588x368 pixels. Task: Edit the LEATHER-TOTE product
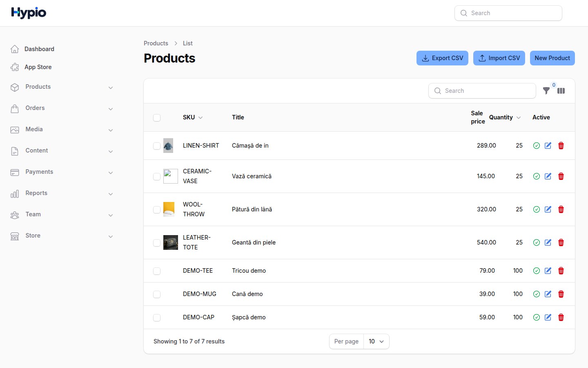click(x=548, y=242)
